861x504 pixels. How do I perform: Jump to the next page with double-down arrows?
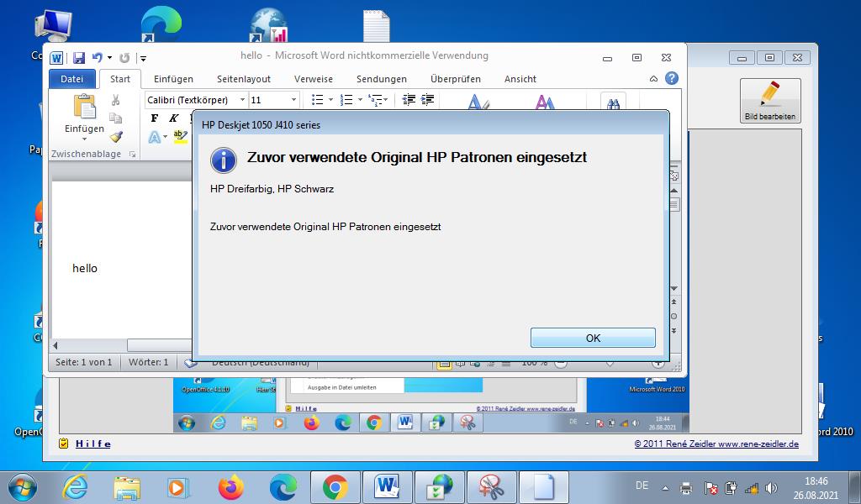[674, 331]
